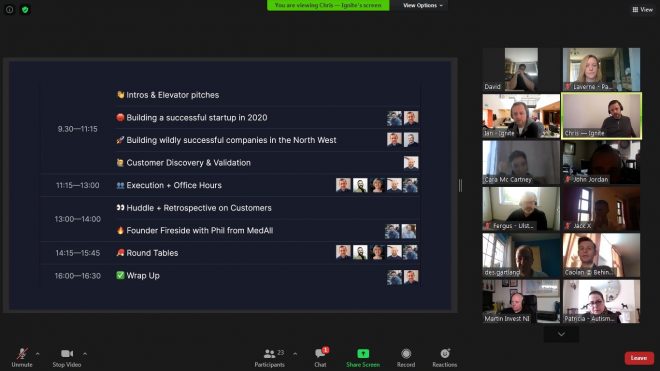660x371 pixels.
Task: Click the divider handle between screen and gallery
Action: (460, 185)
